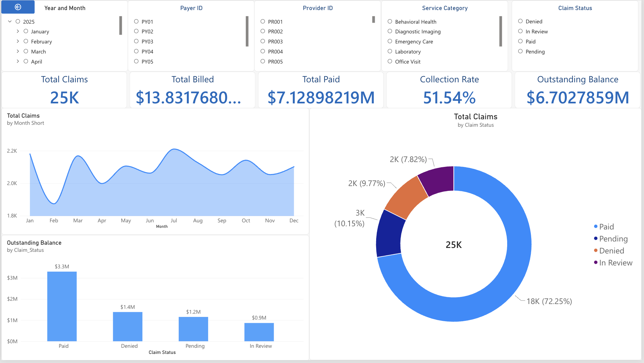Select payer PY03 radio button
This screenshot has width=644, height=363.
click(x=136, y=41)
